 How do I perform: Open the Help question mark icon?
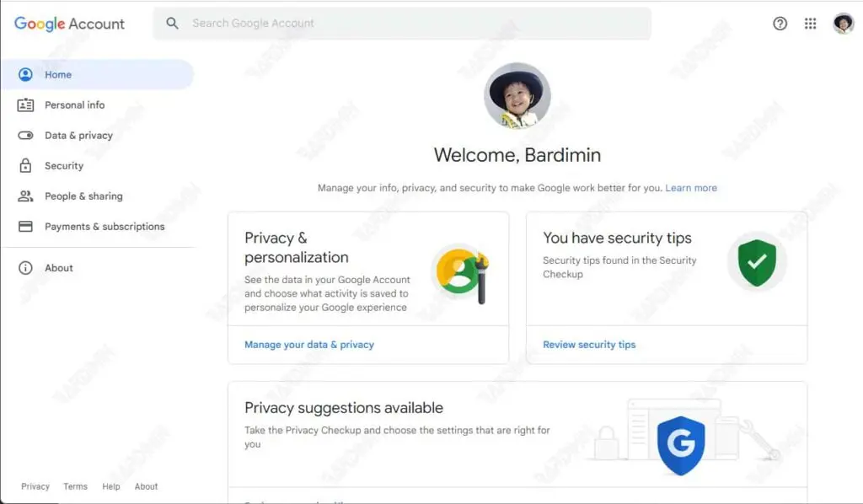coord(780,23)
